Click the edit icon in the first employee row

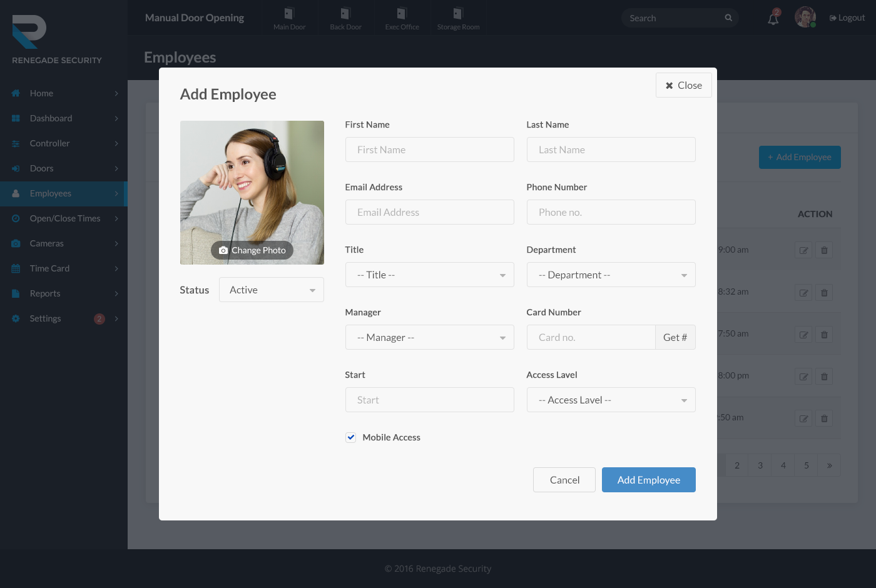click(x=803, y=250)
